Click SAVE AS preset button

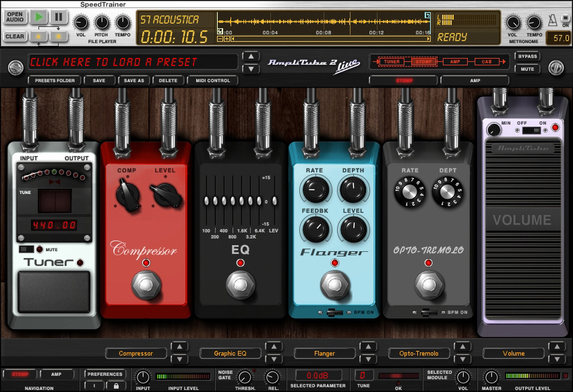133,80
